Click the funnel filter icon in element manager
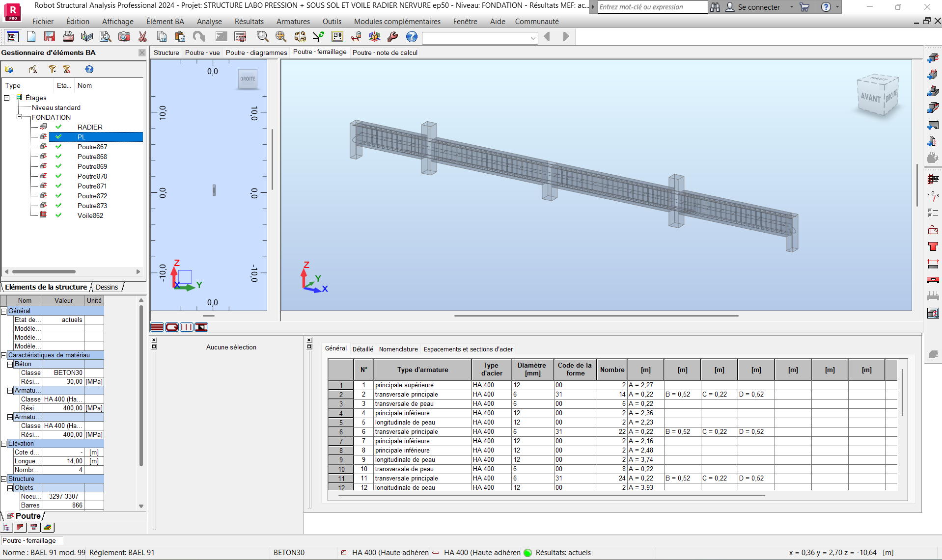The height and width of the screenshot is (560, 942). pyautogui.click(x=52, y=70)
